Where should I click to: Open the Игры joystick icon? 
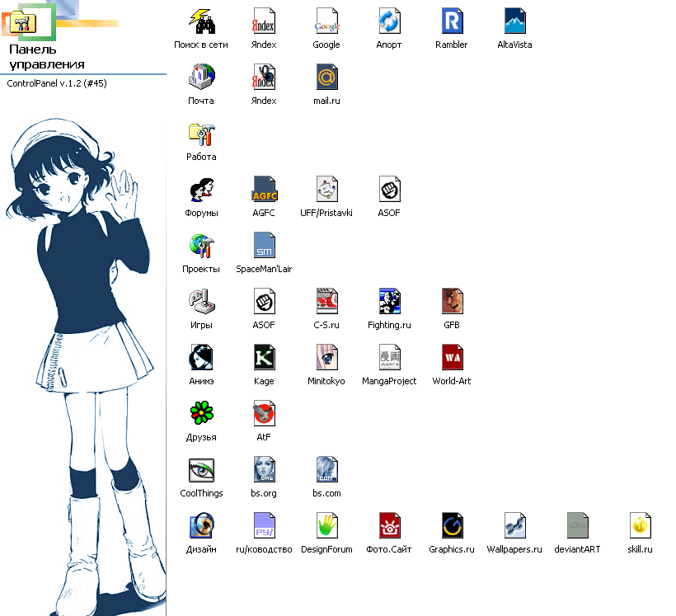[201, 302]
